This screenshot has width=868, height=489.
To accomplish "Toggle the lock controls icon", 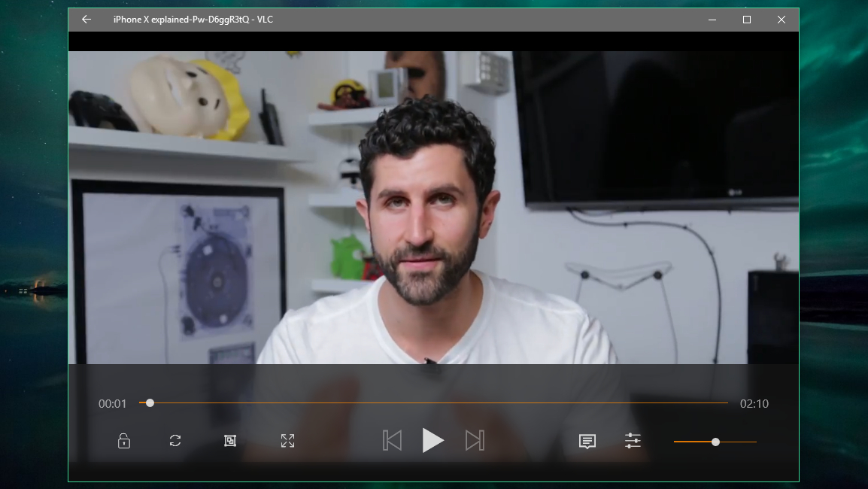I will (124, 441).
